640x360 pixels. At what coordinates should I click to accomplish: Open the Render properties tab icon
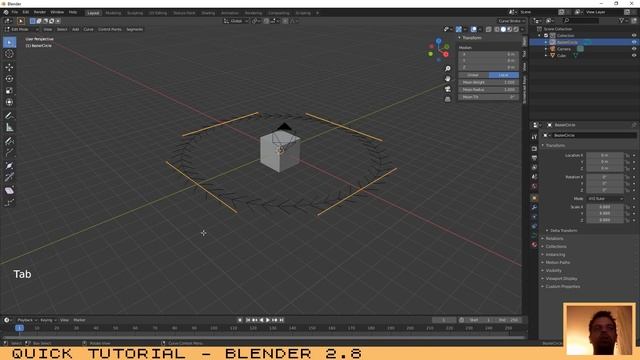coord(534,149)
